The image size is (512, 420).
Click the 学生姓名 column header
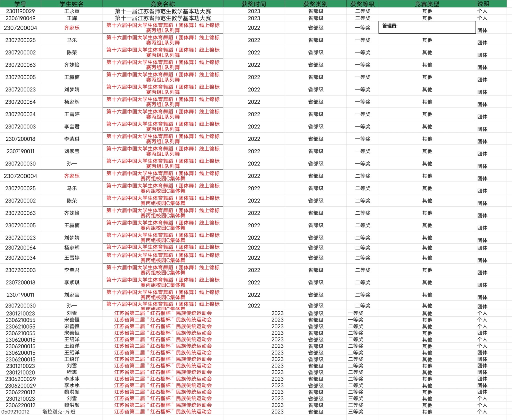71,4
